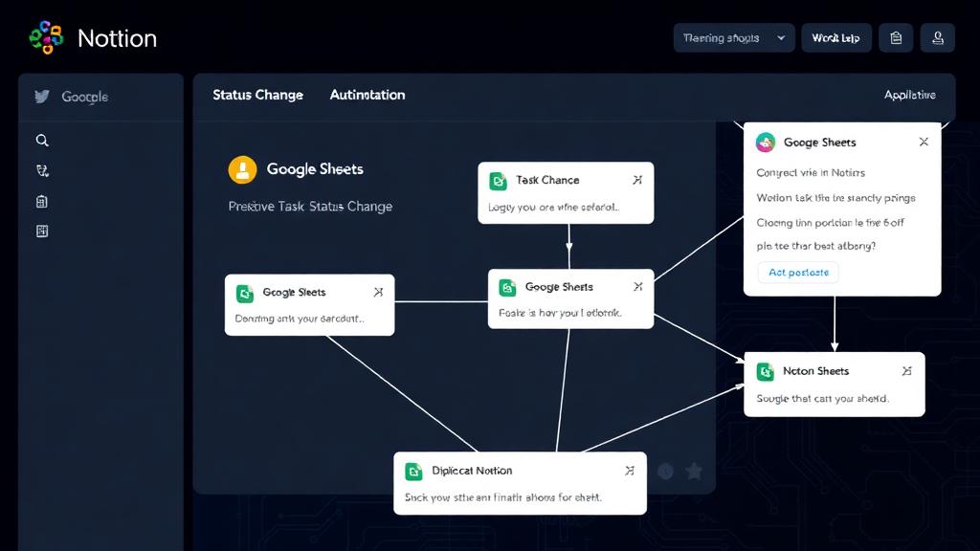Select the Sock yow sthe description text
The width and height of the screenshot is (980, 551).
(503, 497)
